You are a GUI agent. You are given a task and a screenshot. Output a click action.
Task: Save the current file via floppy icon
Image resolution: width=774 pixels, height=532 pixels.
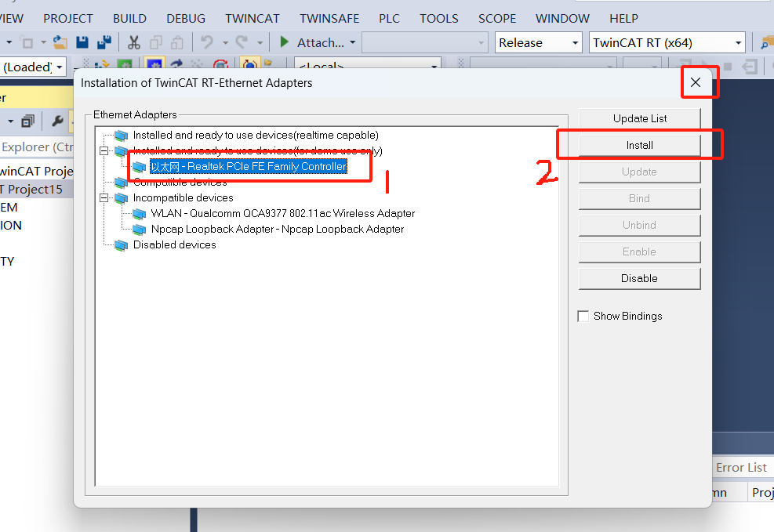coord(82,43)
